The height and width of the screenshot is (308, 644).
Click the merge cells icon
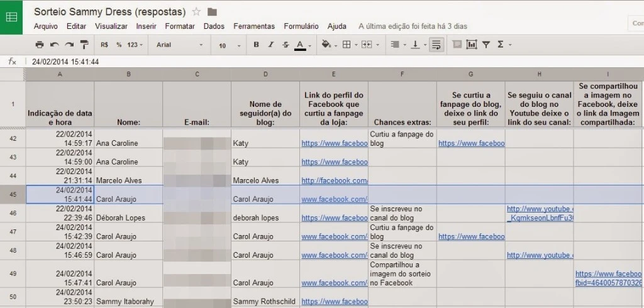pos(367,45)
